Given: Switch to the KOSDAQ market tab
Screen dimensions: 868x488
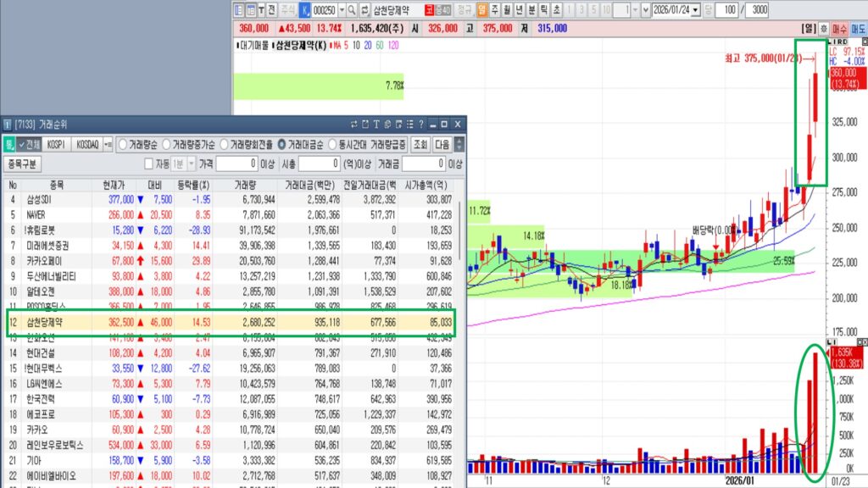Looking at the screenshot, I should [x=87, y=144].
